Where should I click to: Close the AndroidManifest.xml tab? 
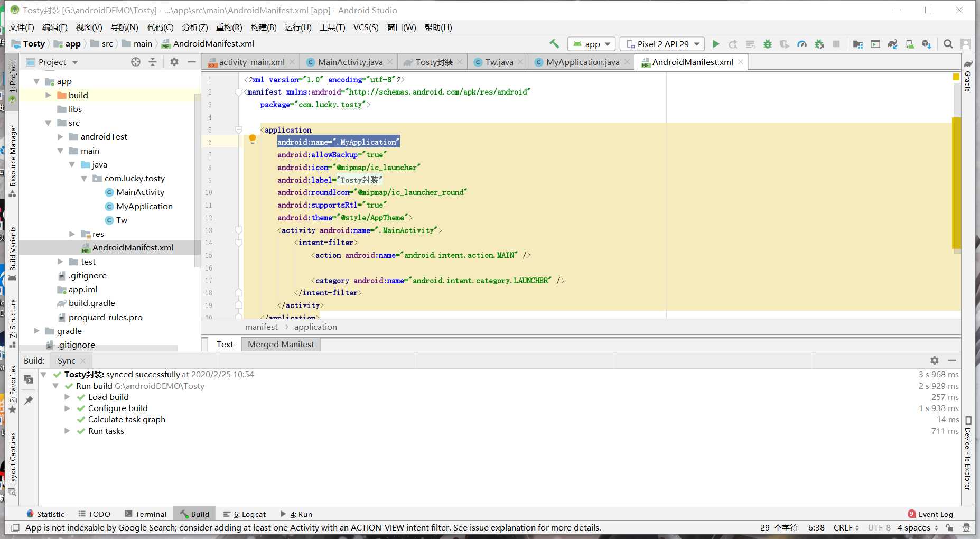click(x=741, y=62)
